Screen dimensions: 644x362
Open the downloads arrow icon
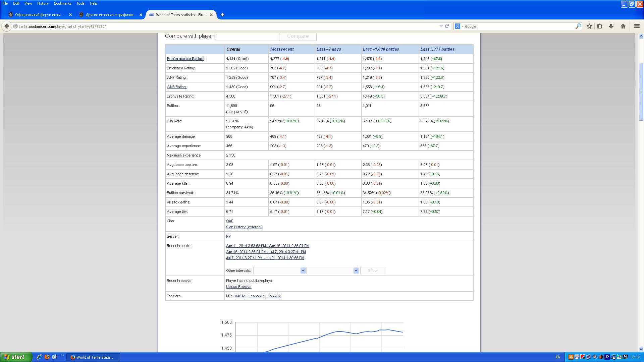611,26
